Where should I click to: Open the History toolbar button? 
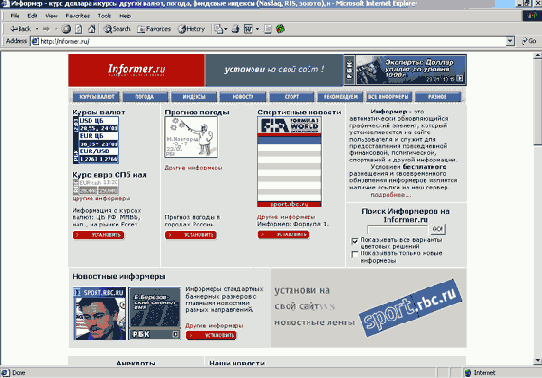[191, 29]
